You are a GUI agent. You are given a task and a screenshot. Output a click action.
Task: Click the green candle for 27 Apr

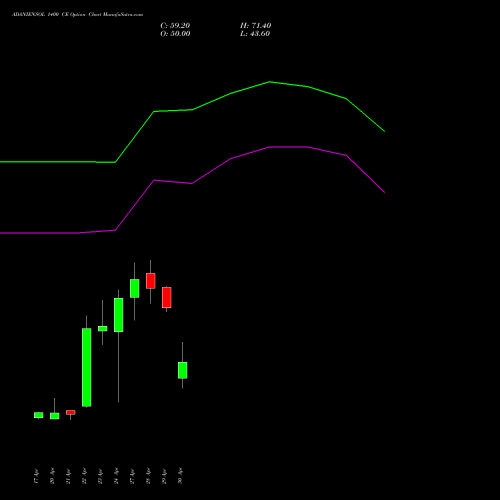tap(135, 288)
